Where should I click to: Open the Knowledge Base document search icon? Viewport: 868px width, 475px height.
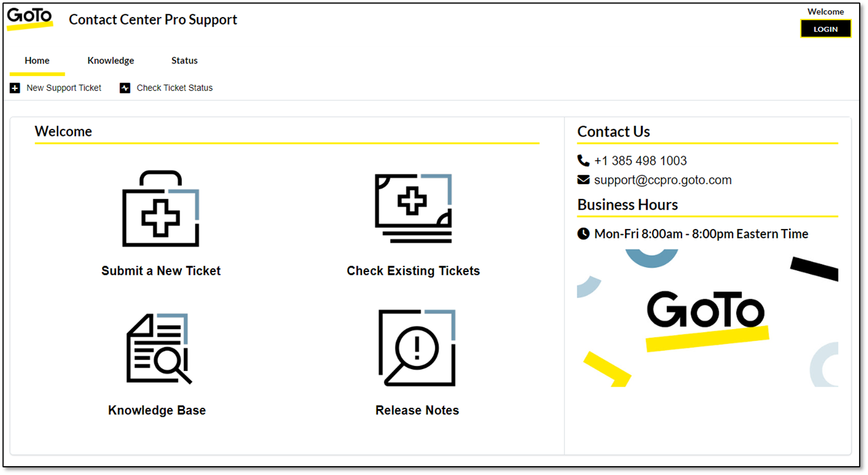tap(158, 348)
